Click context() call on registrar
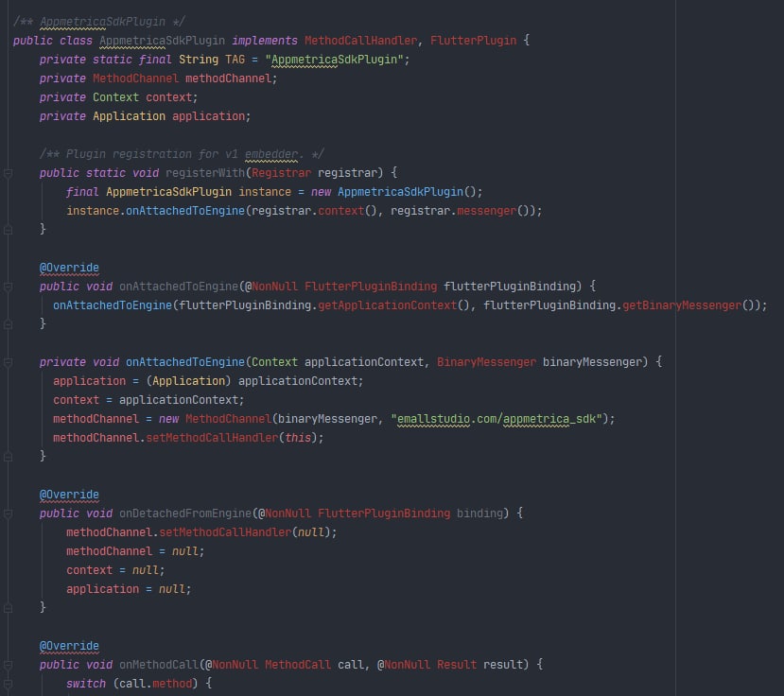 (347, 211)
